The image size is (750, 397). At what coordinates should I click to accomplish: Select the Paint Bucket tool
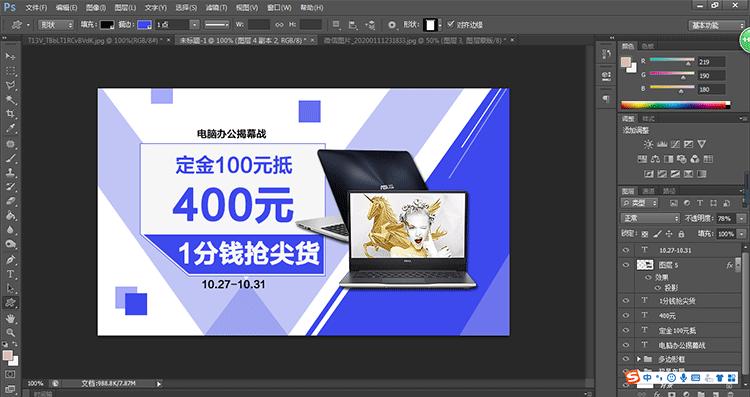pos(10,216)
